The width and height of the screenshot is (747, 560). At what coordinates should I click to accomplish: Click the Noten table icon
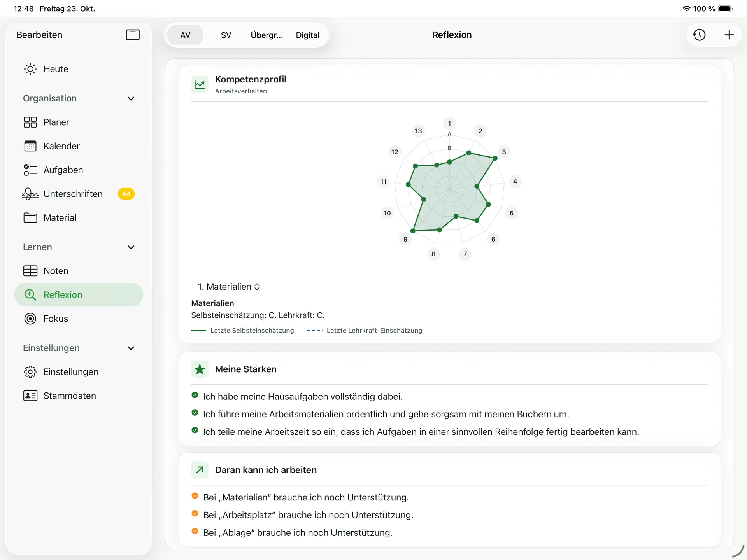[30, 271]
